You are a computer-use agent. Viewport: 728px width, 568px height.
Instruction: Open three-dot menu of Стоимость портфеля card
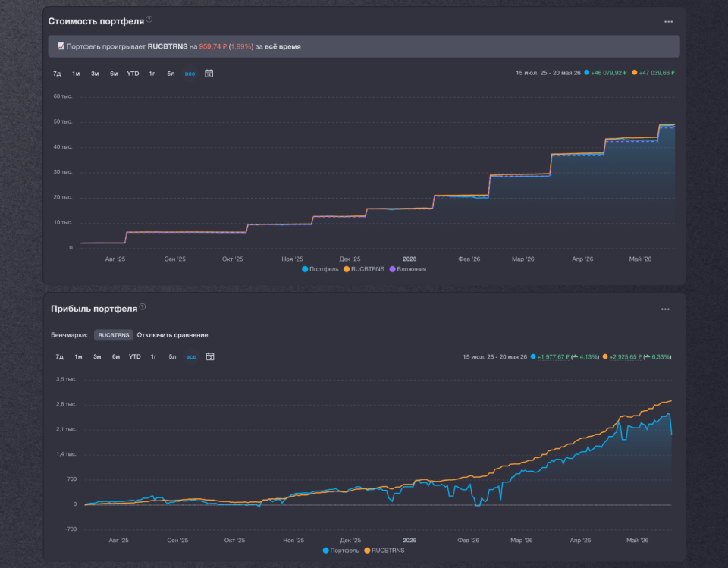pos(668,22)
